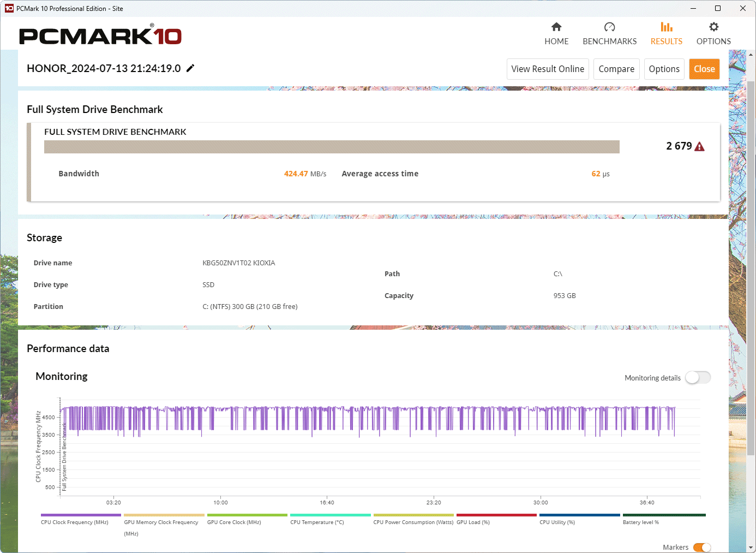This screenshot has height=553, width=756.
Task: Enable the Monitoring details toggle
Action: (698, 378)
